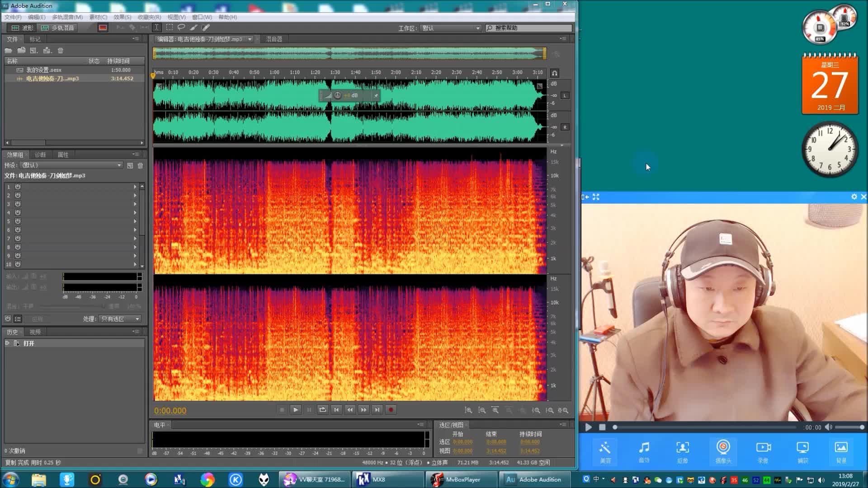
Task: Toggle the red spectral display button
Action: click(103, 28)
